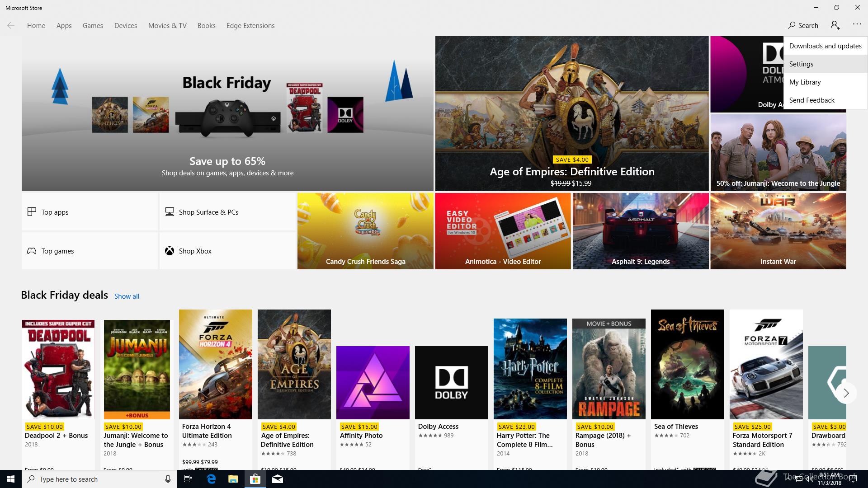The height and width of the screenshot is (488, 868).
Task: Open the Shop Xbox tile
Action: pos(227,251)
